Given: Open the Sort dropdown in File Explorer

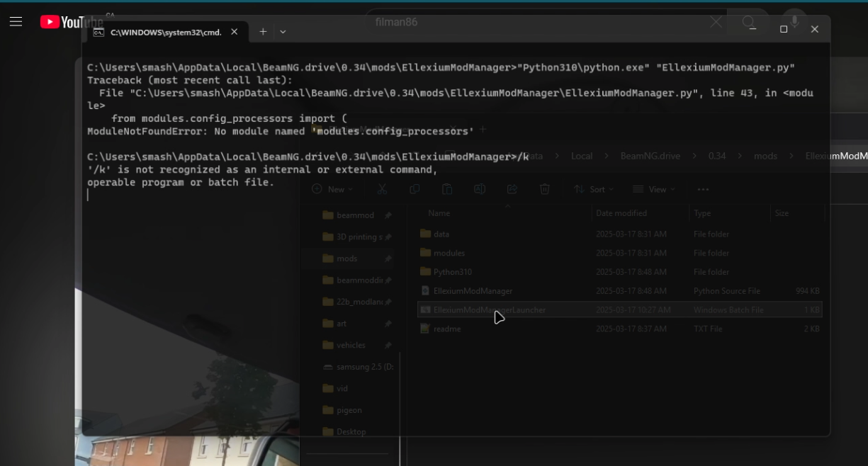Looking at the screenshot, I should [x=593, y=189].
